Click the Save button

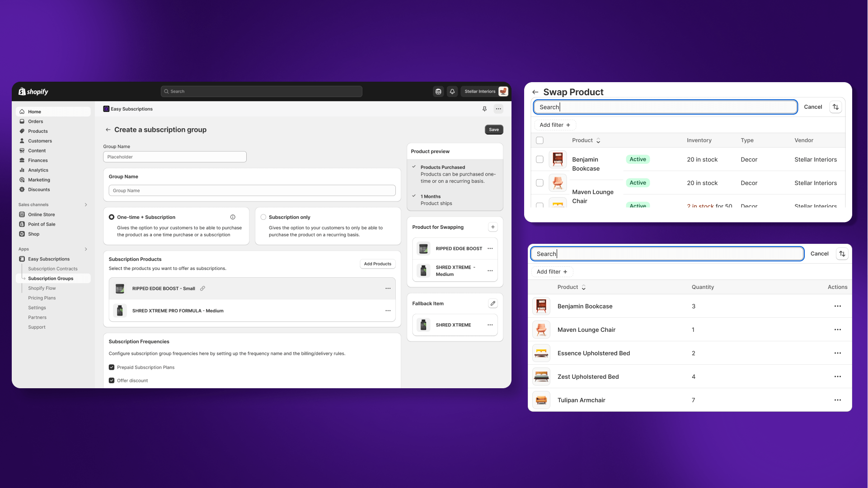(493, 130)
